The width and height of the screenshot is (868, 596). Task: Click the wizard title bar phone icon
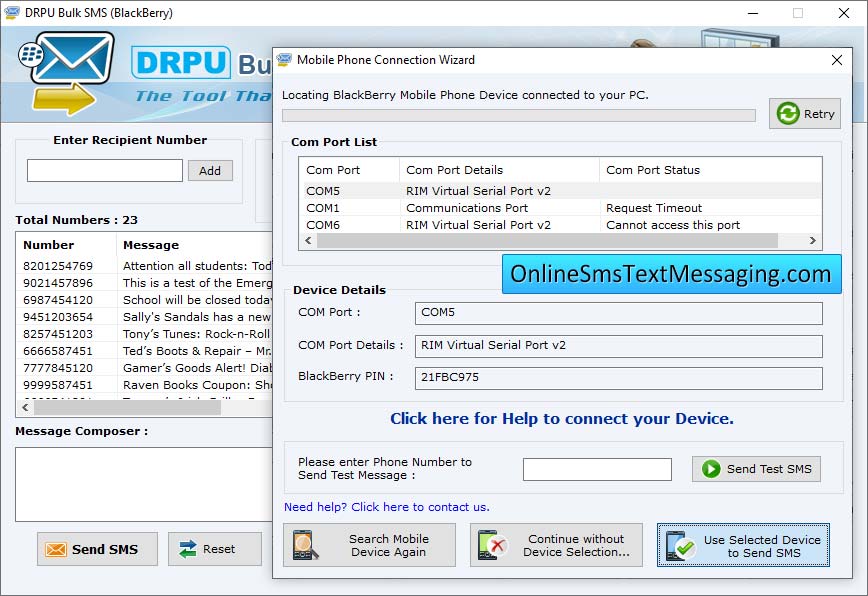287,60
